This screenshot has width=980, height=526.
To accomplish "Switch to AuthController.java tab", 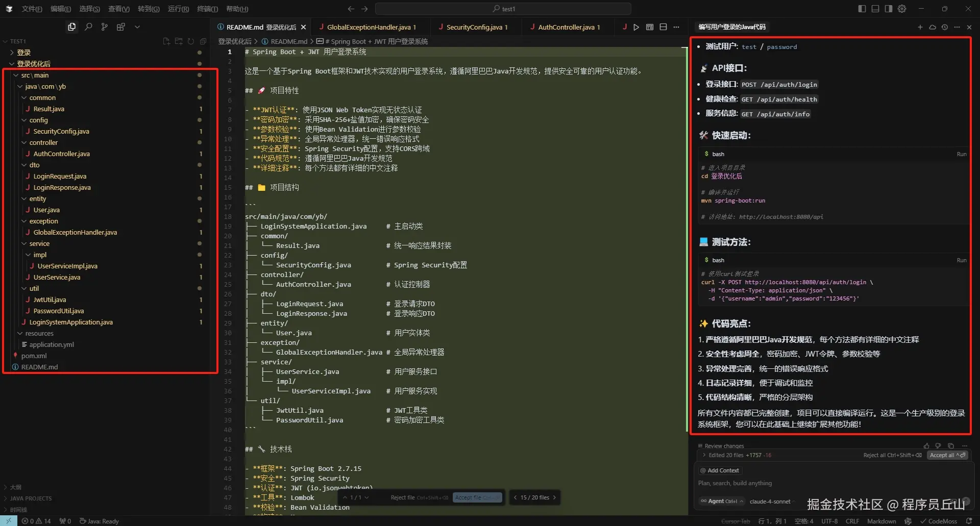I will (x=569, y=27).
